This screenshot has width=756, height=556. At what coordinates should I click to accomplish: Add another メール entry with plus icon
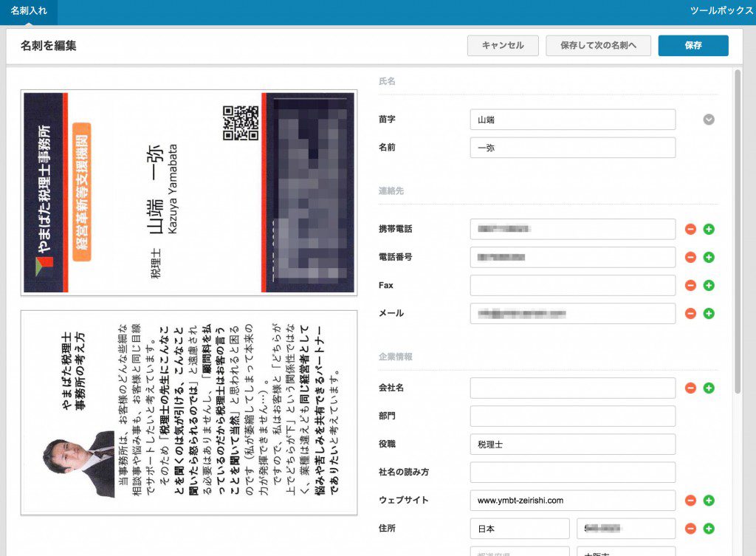coord(709,314)
